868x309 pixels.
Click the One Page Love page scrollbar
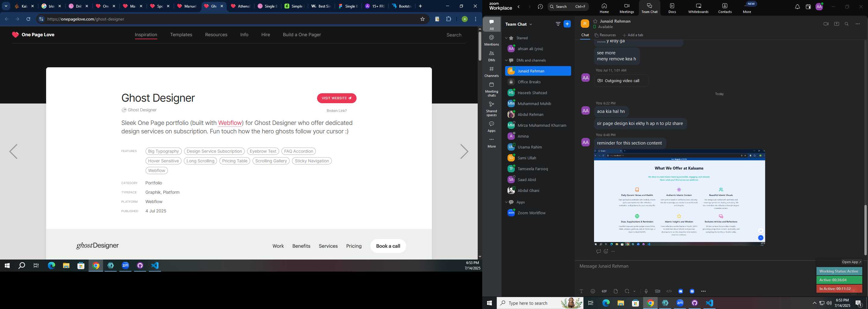[x=480, y=46]
